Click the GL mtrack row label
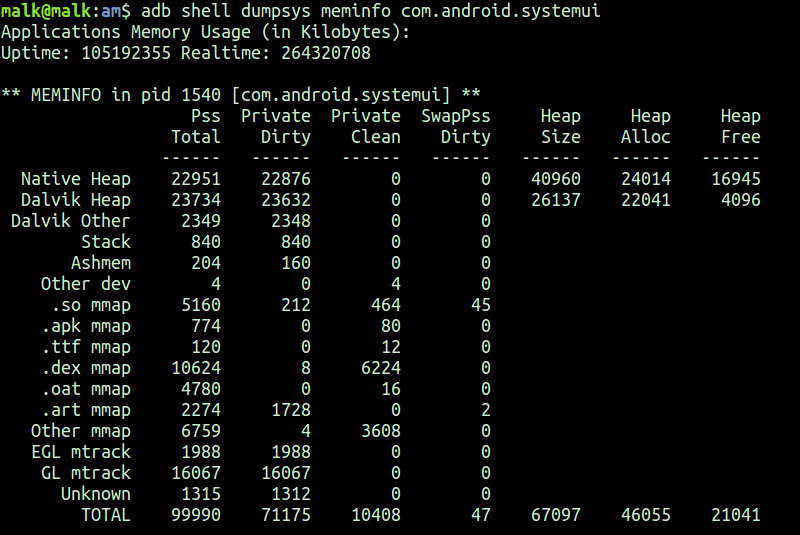This screenshot has width=800, height=535. click(x=86, y=473)
